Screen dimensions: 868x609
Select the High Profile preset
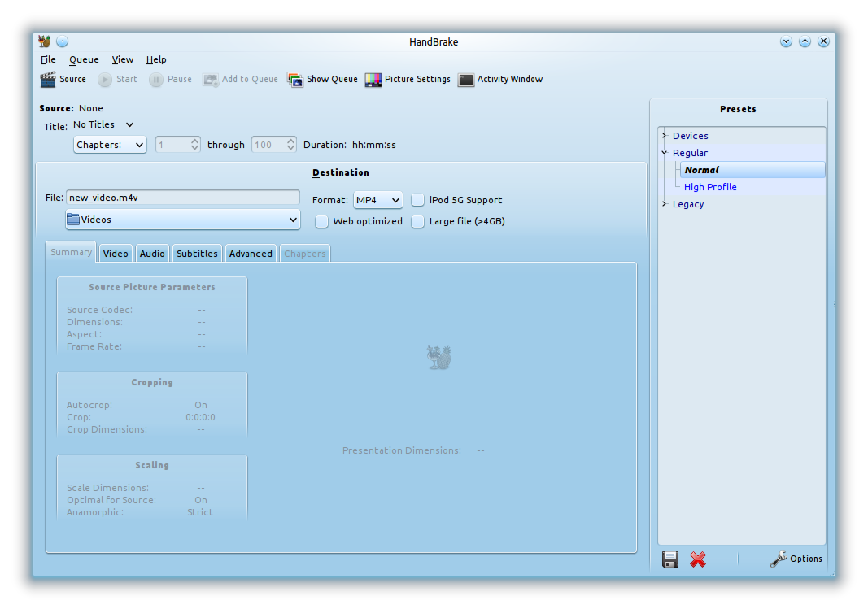(710, 187)
